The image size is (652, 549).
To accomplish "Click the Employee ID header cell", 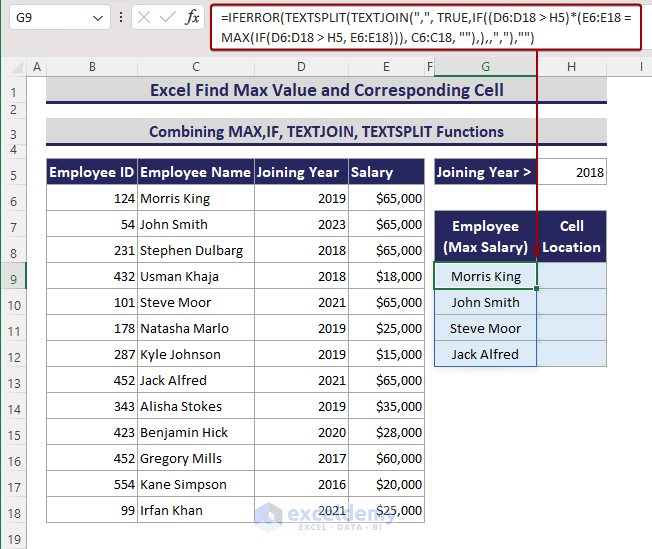I will coord(92,172).
